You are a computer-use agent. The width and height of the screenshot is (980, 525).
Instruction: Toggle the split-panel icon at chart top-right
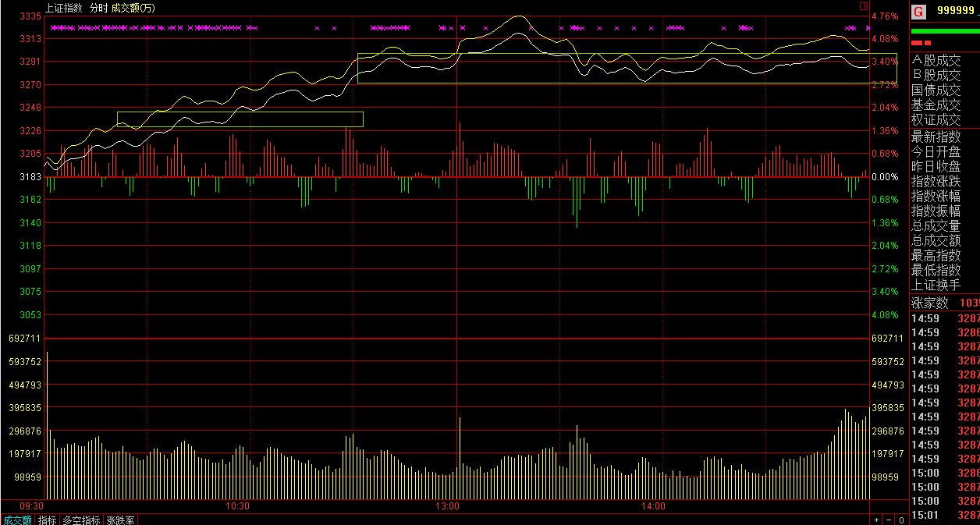coord(864,6)
